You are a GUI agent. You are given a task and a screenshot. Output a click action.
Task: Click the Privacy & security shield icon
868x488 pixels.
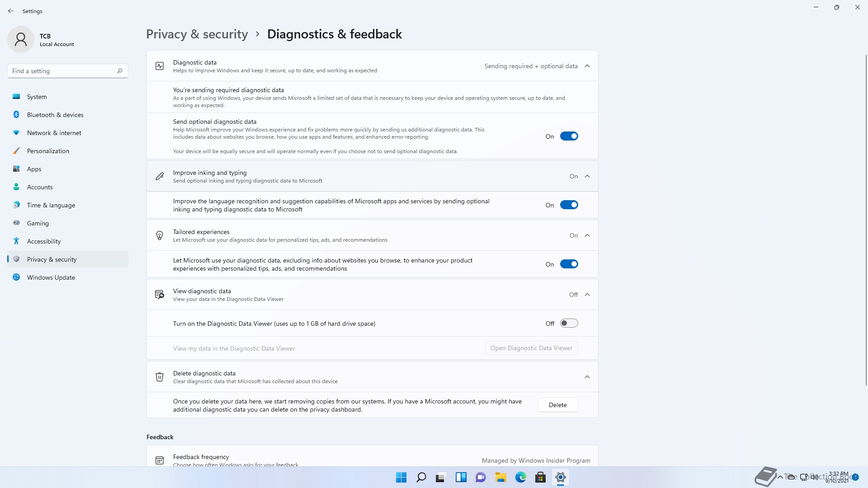(x=16, y=259)
